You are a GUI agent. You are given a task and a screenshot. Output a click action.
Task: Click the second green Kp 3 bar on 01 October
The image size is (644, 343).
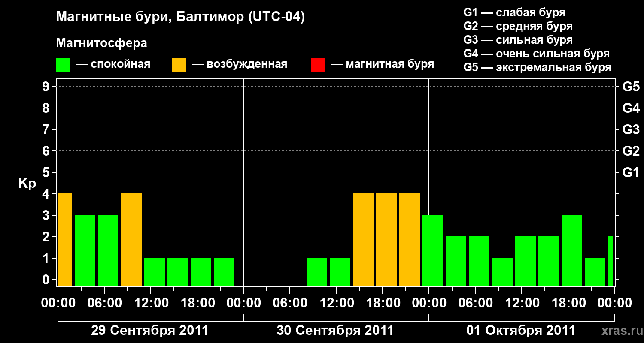pyautogui.click(x=572, y=251)
